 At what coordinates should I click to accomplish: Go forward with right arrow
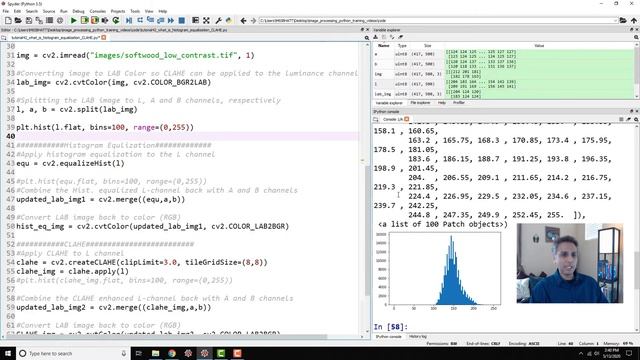pyautogui.click(x=253, y=20)
